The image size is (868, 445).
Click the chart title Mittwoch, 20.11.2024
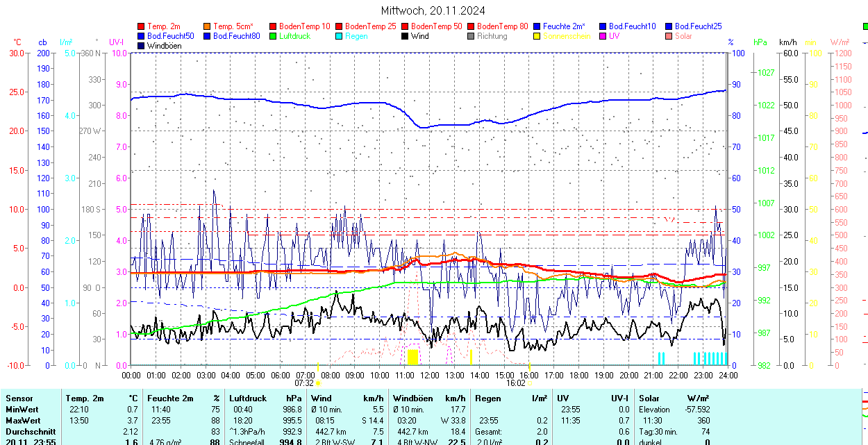(433, 10)
